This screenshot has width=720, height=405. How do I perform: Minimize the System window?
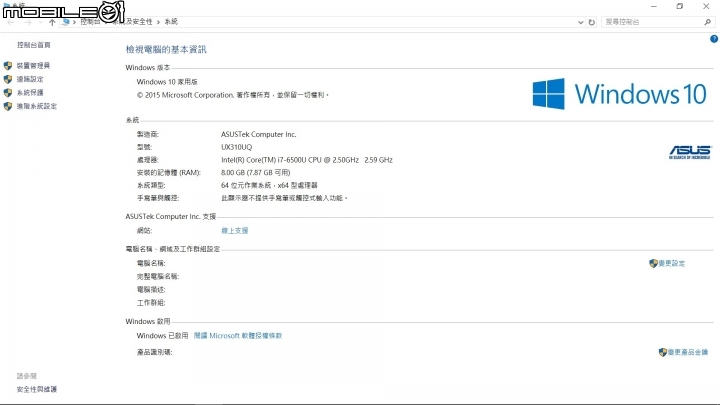coord(654,6)
